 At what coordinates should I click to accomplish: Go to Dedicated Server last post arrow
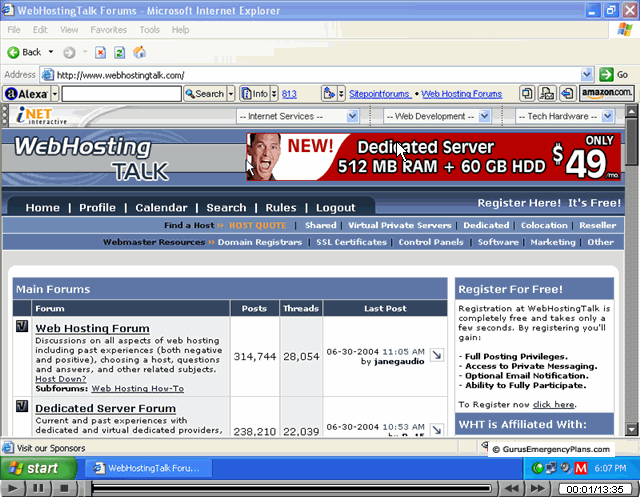click(437, 430)
